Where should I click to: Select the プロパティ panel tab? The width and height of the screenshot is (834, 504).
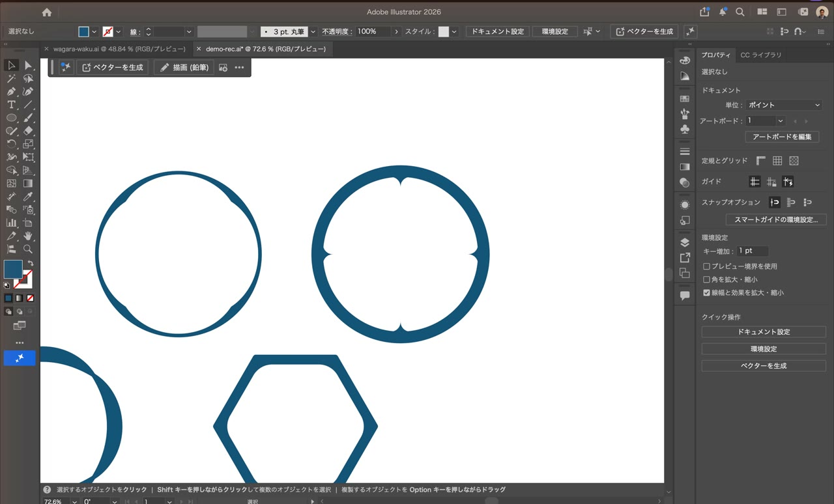[x=716, y=55]
